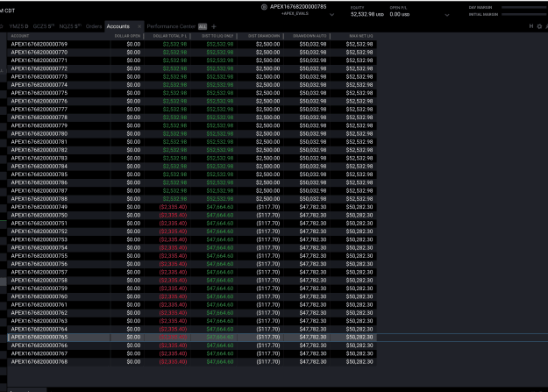Image resolution: width=548 pixels, height=392 pixels.
Task: Select account row APEX16768200000755
Action: (192, 256)
